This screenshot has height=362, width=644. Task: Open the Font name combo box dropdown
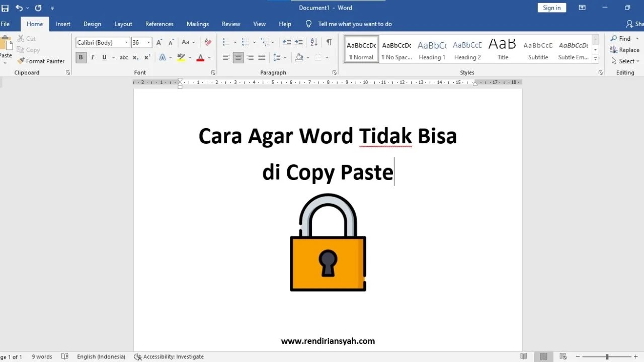click(x=126, y=43)
